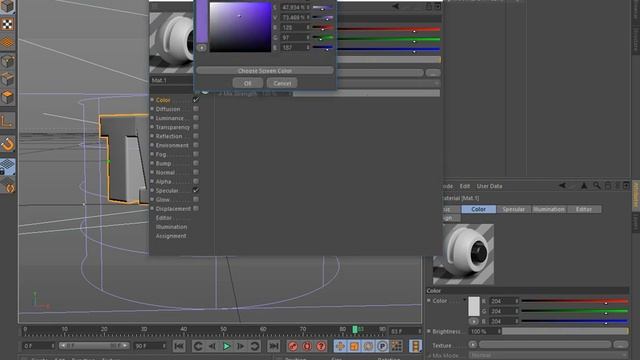The width and height of the screenshot is (640, 360).
Task: Switch to the Specular tab
Action: [513, 209]
